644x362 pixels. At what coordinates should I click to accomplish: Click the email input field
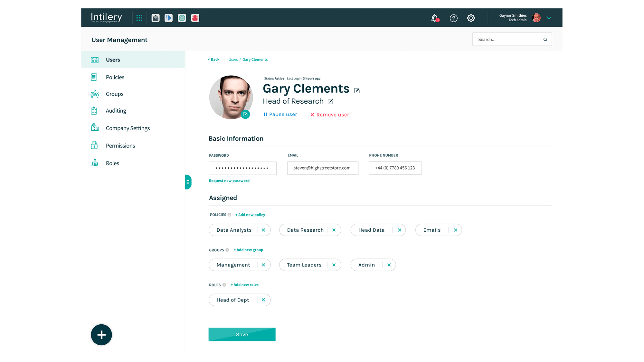(323, 168)
